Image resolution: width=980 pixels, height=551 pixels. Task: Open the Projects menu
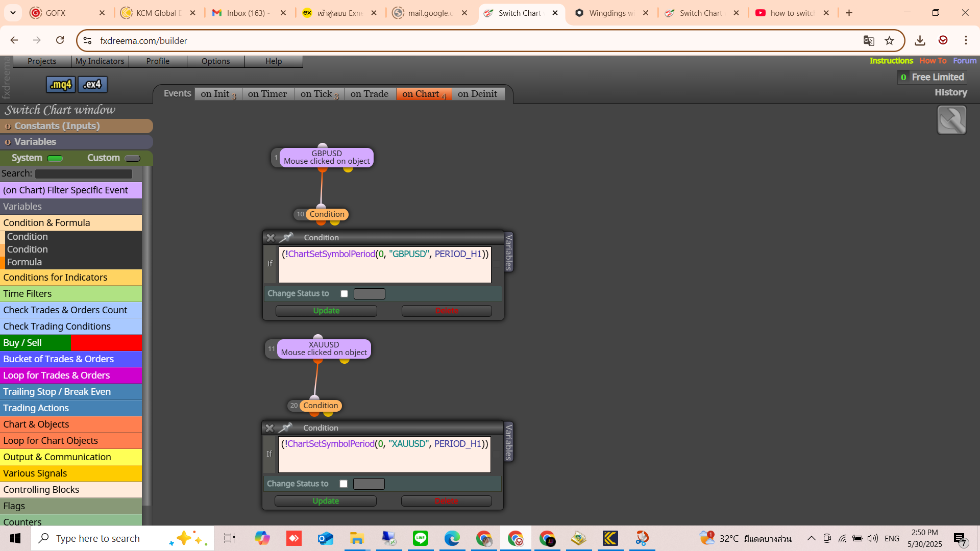[42, 61]
